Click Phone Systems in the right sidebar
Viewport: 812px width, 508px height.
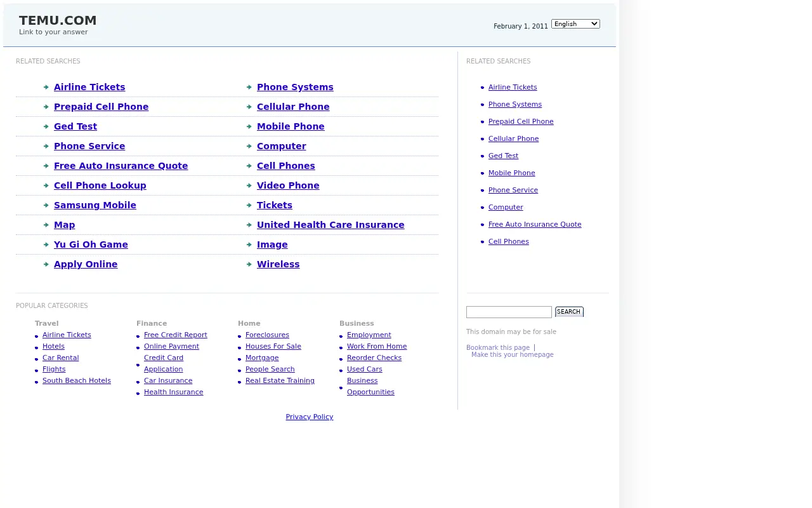[x=515, y=104]
